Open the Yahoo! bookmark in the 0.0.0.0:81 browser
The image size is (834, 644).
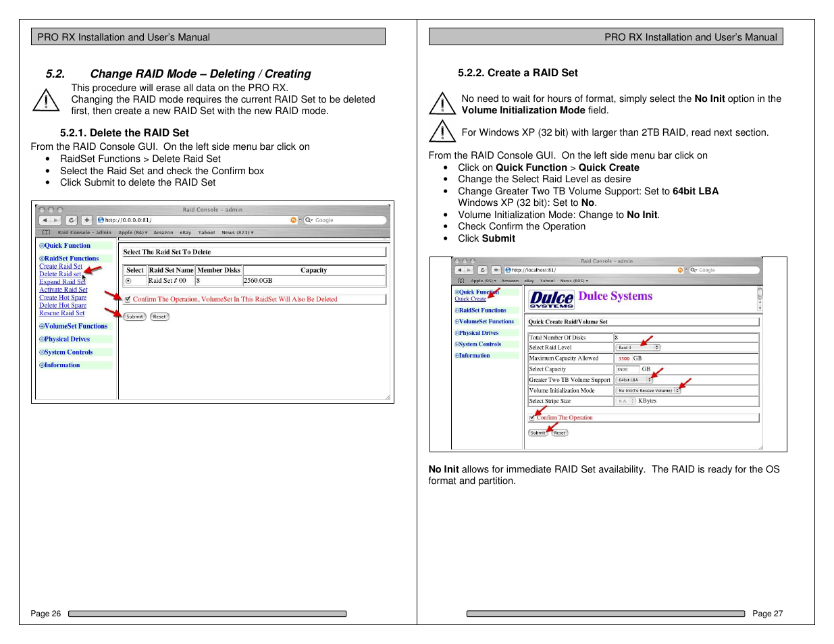pyautogui.click(x=207, y=232)
